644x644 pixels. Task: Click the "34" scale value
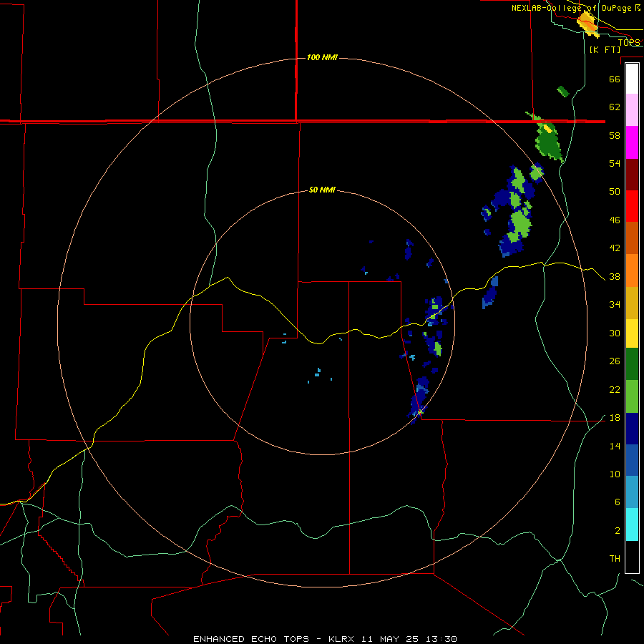(x=615, y=305)
